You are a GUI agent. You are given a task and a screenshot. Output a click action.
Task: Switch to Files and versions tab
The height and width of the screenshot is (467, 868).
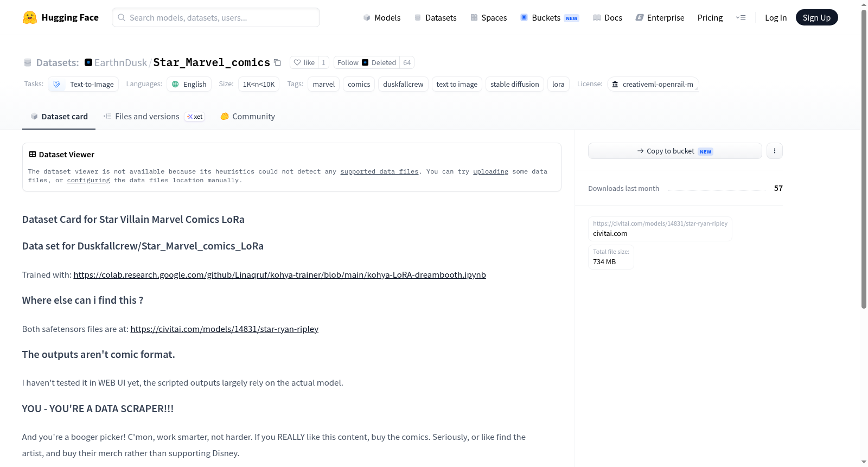pos(154,116)
